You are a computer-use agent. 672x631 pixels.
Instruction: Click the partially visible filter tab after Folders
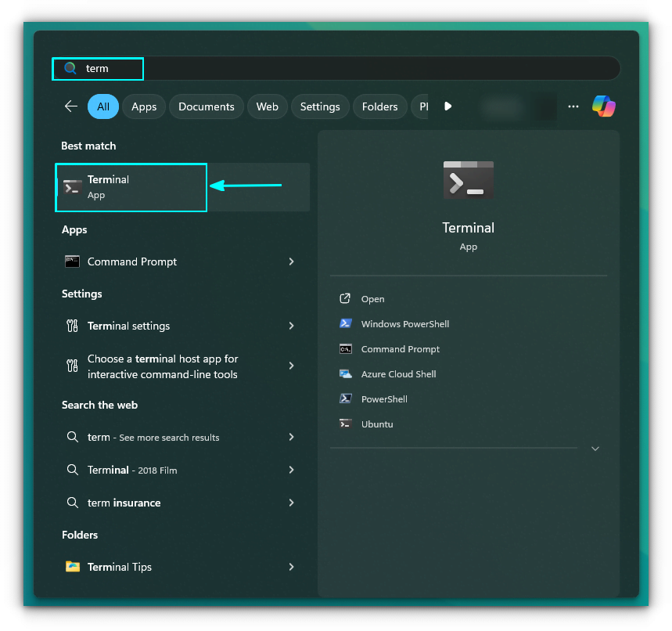420,106
